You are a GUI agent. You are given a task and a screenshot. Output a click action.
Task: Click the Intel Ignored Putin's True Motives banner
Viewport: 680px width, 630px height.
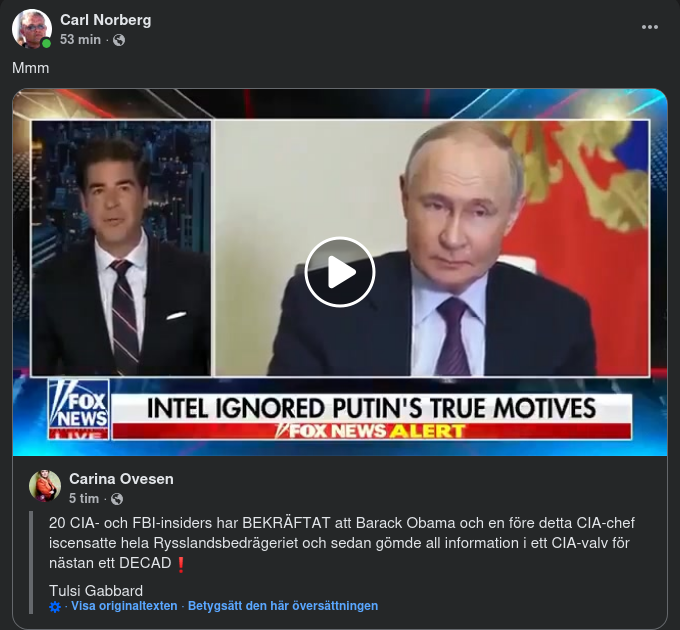tap(371, 408)
